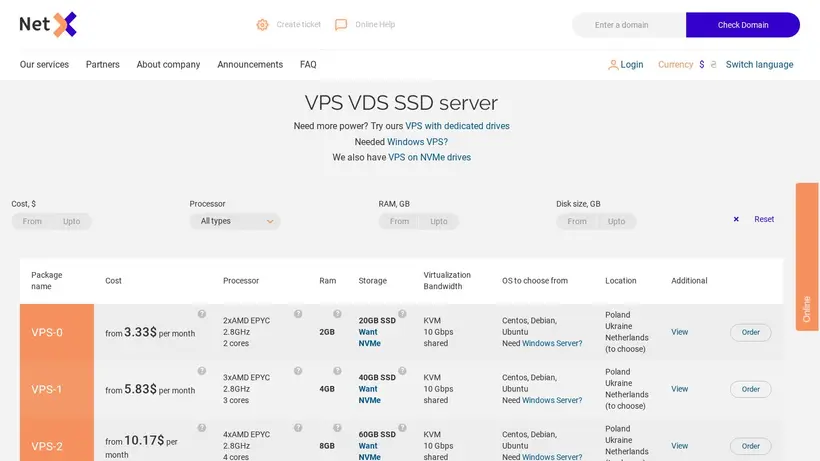Click the VPS-0 storage help question mark
The width and height of the screenshot is (820, 461).
[402, 314]
